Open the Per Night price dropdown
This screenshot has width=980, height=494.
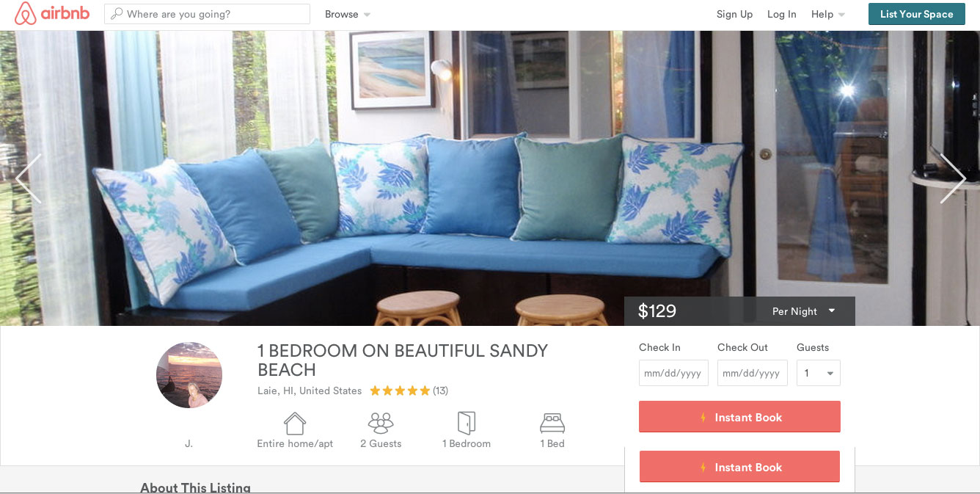pos(804,311)
